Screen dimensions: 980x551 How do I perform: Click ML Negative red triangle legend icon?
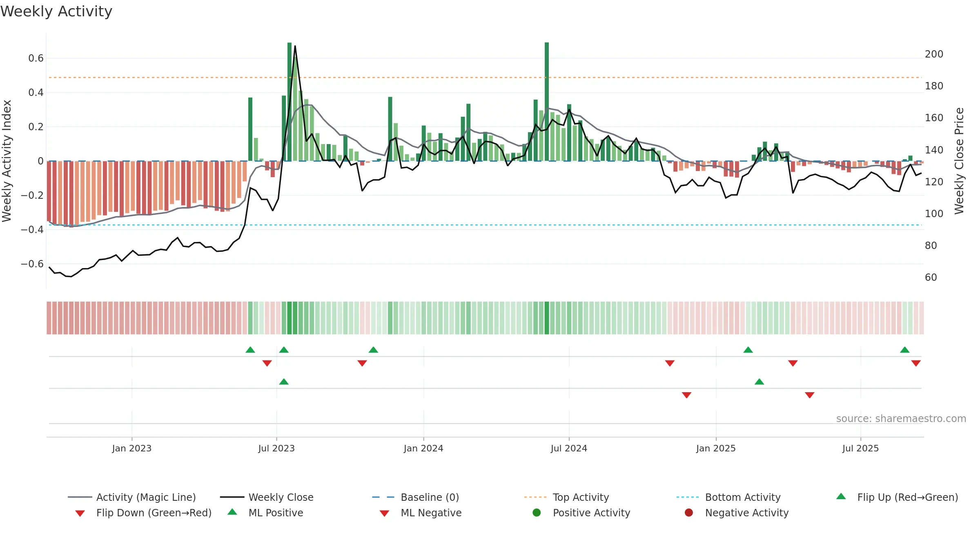[384, 513]
